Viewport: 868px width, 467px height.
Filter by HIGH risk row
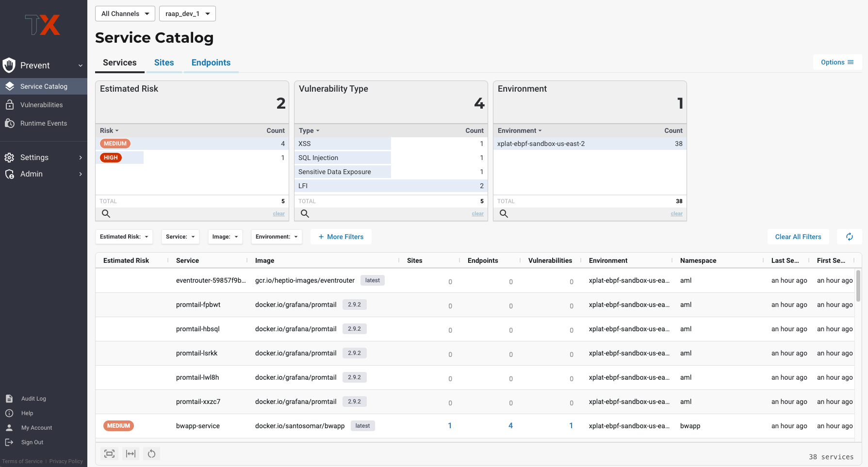point(192,158)
